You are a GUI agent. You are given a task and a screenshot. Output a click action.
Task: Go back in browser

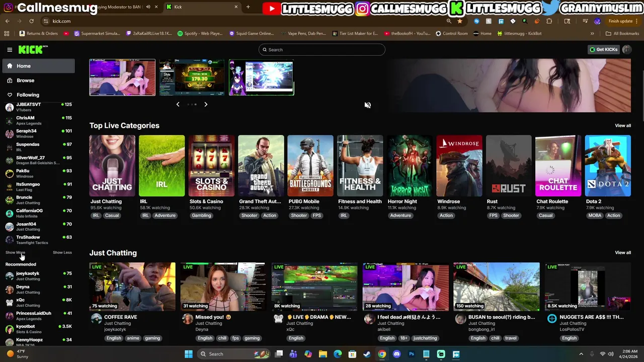click(8, 21)
